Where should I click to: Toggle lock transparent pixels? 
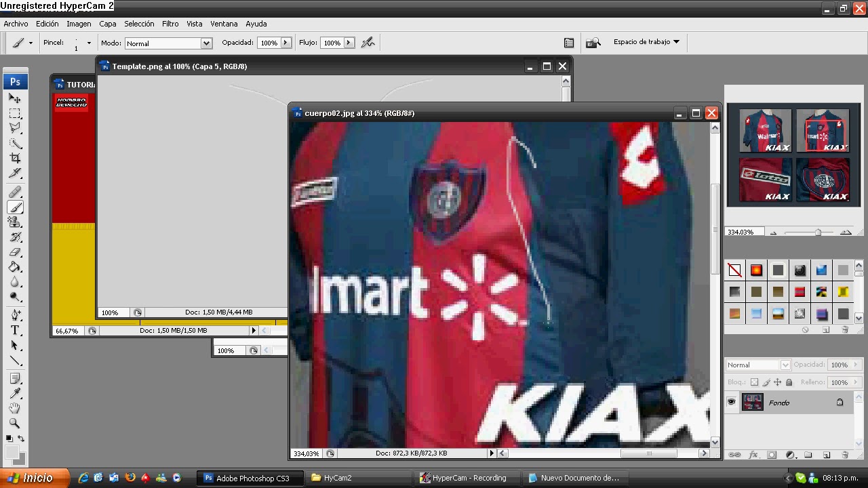pyautogui.click(x=754, y=382)
